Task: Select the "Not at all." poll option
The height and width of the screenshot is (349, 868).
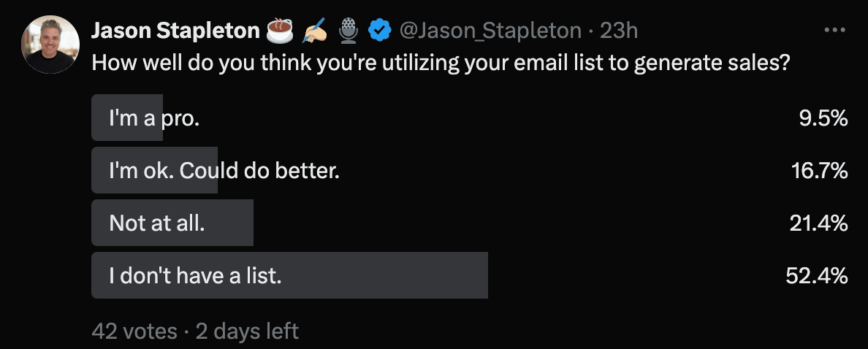Action: click(x=469, y=223)
